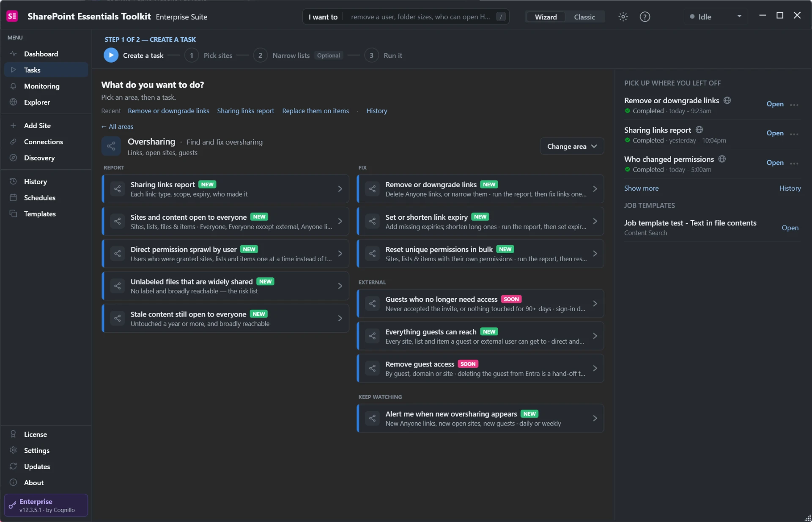Viewport: 812px width, 522px height.
Task: Click the Schedules calendar icon in sidebar
Action: 13,197
